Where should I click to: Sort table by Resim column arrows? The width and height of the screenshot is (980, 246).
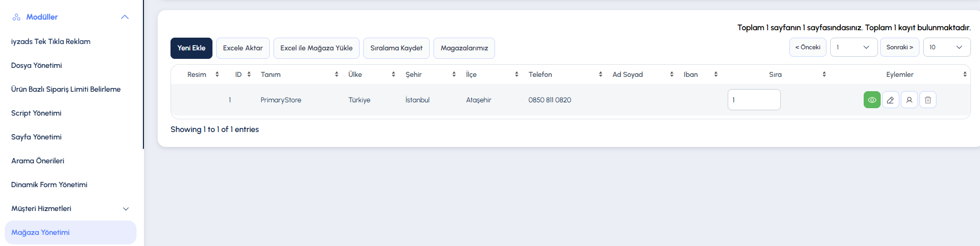217,74
